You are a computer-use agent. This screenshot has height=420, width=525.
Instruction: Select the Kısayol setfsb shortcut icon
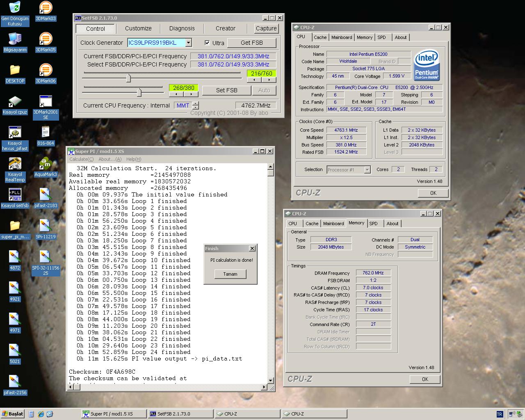(x=15, y=199)
